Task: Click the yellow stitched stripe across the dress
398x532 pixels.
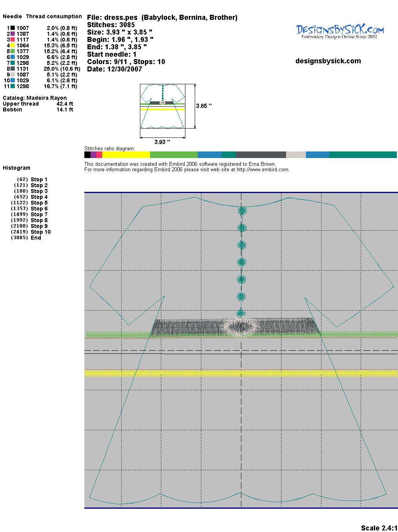Action: pos(241,374)
